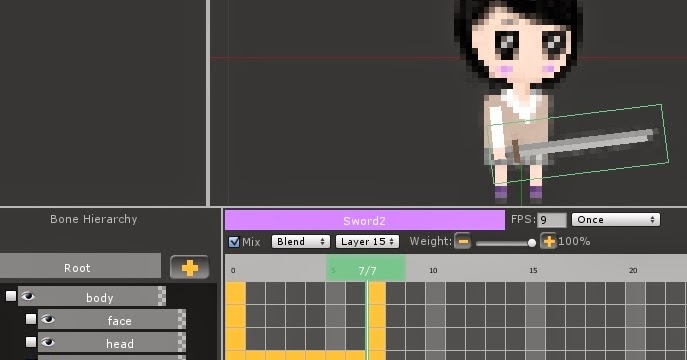Click frame 10 on the timeline ruler

[x=433, y=271]
